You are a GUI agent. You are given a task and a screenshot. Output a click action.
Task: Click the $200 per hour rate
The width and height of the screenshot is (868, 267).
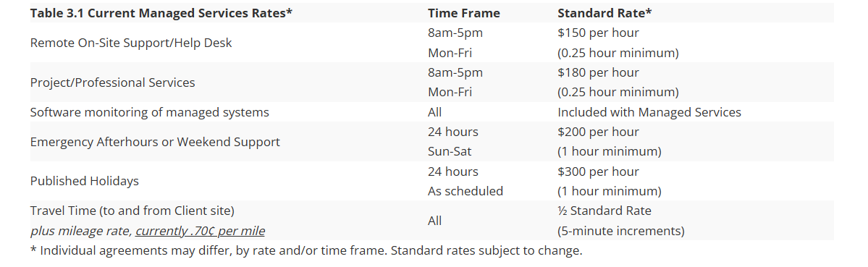(599, 132)
